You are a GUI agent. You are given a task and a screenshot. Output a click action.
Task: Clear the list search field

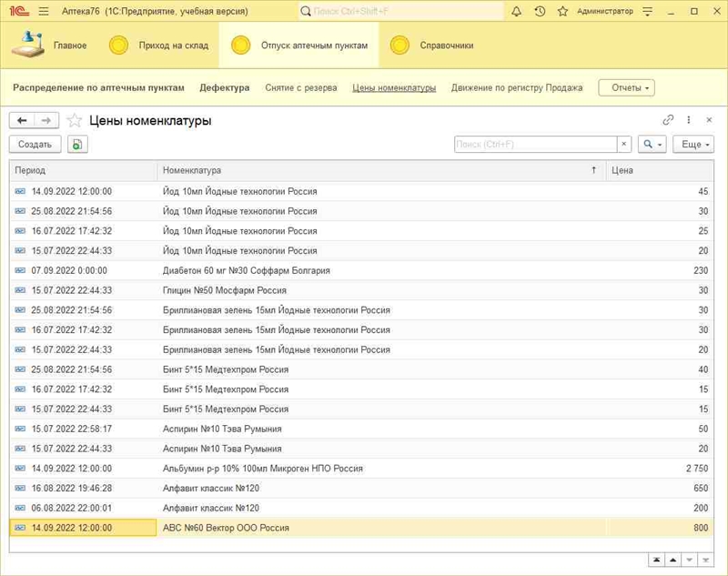pyautogui.click(x=624, y=145)
